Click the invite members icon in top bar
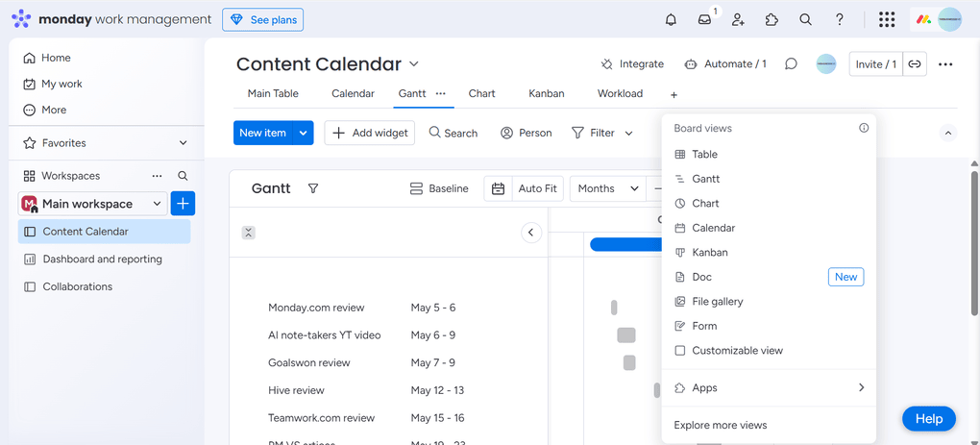 pyautogui.click(x=738, y=19)
